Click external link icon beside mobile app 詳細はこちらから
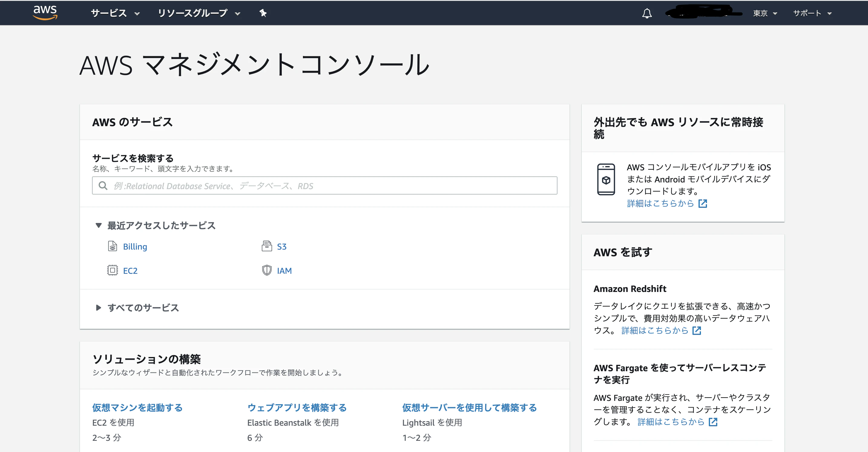Viewport: 868px width, 452px height. 702,203
